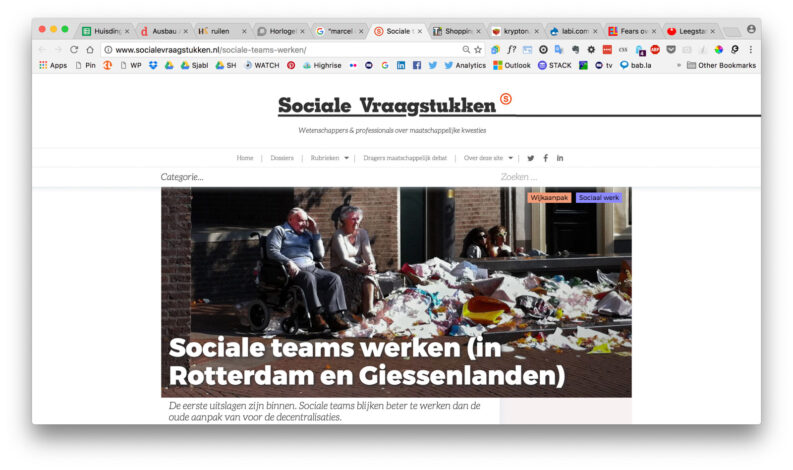Viewport: 793px width, 470px height.
Task: Click the Twitter icon in site navigation
Action: 530,158
